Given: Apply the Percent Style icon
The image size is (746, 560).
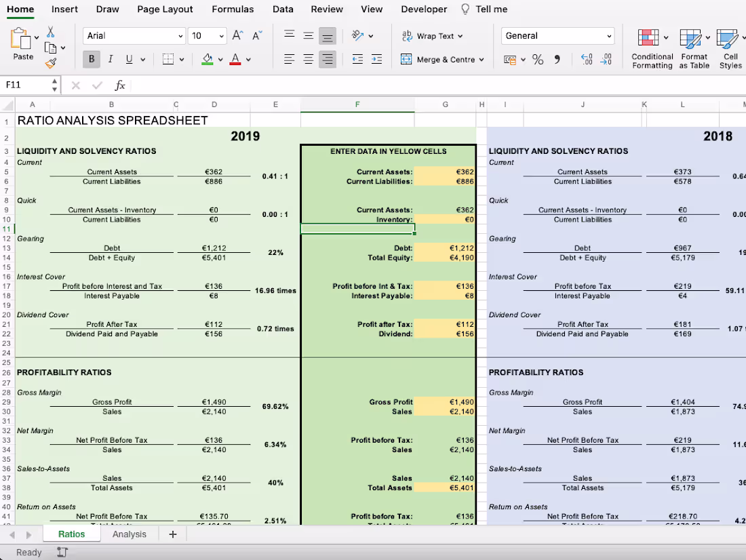Looking at the screenshot, I should coord(538,60).
